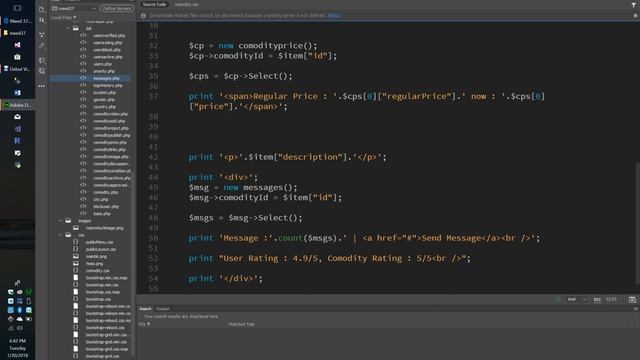This screenshot has height=360, width=640.
Task: Select blockuser.php in the Files panel
Action: [x=106, y=207]
